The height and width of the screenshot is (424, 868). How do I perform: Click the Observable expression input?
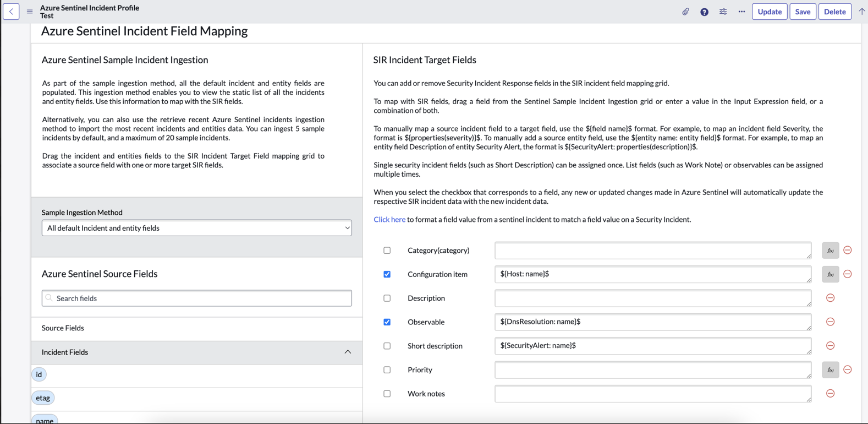[x=653, y=322]
